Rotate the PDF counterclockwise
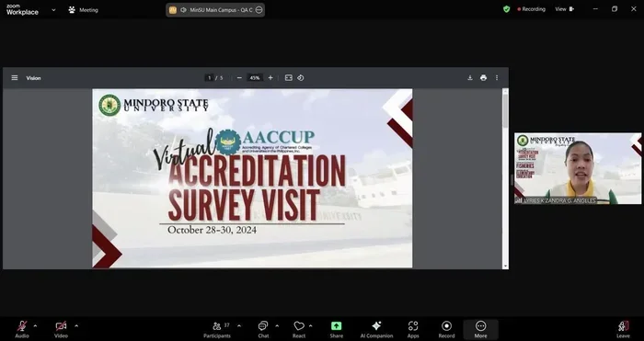 301,78
